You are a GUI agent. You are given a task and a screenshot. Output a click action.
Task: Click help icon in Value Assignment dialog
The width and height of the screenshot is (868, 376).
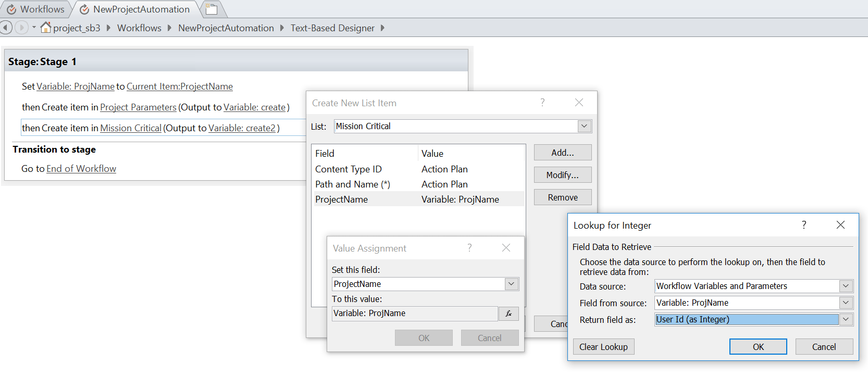[x=469, y=248]
